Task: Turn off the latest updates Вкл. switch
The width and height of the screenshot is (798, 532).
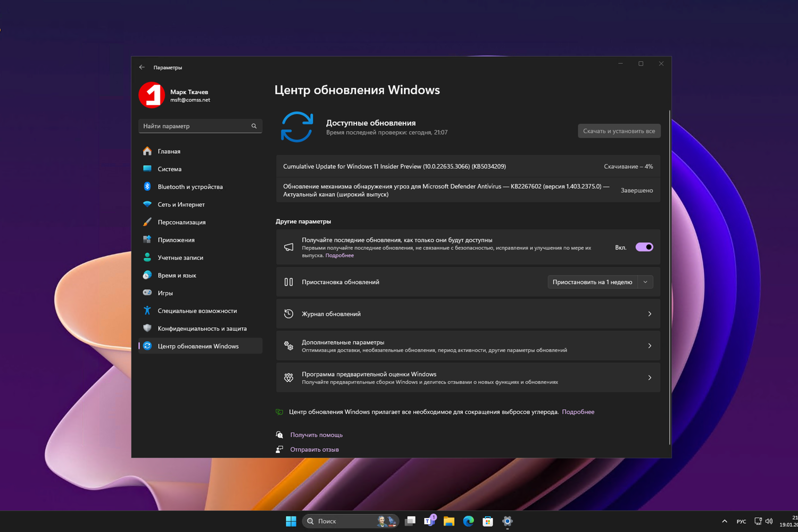Action: [x=644, y=247]
